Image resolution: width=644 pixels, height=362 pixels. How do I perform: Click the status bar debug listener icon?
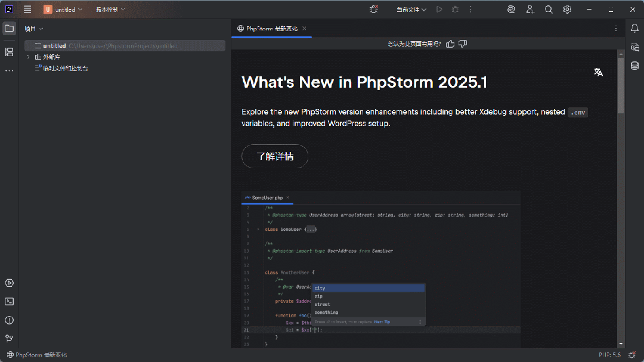pos(632,355)
